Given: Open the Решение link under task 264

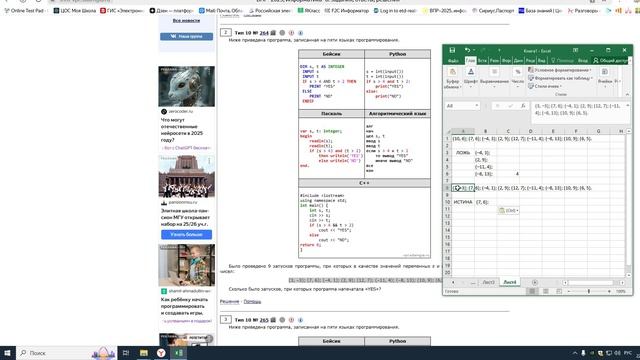Looking at the screenshot, I should (x=229, y=302).
